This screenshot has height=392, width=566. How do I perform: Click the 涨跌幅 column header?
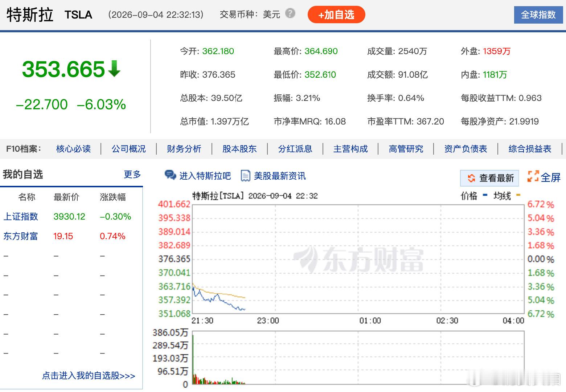[112, 197]
